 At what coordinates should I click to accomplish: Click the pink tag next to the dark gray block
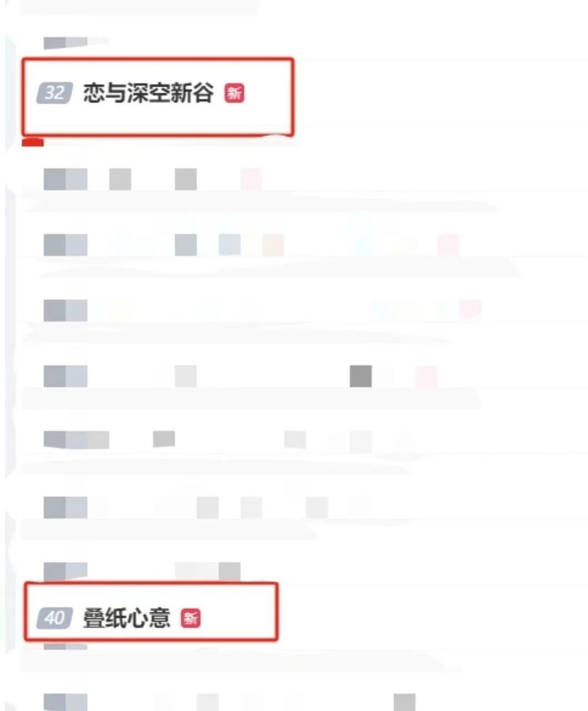pos(426,376)
